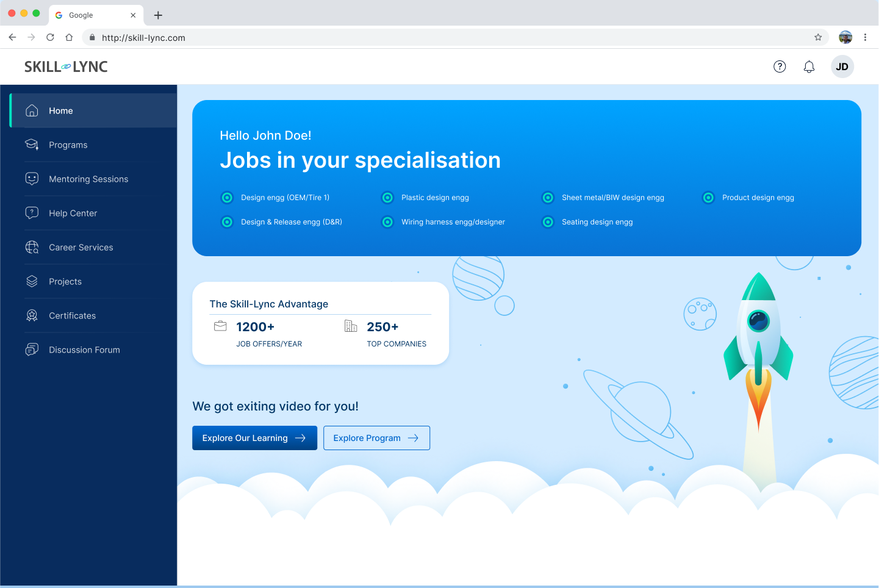
Task: Go to Home in sidebar
Action: (93, 110)
